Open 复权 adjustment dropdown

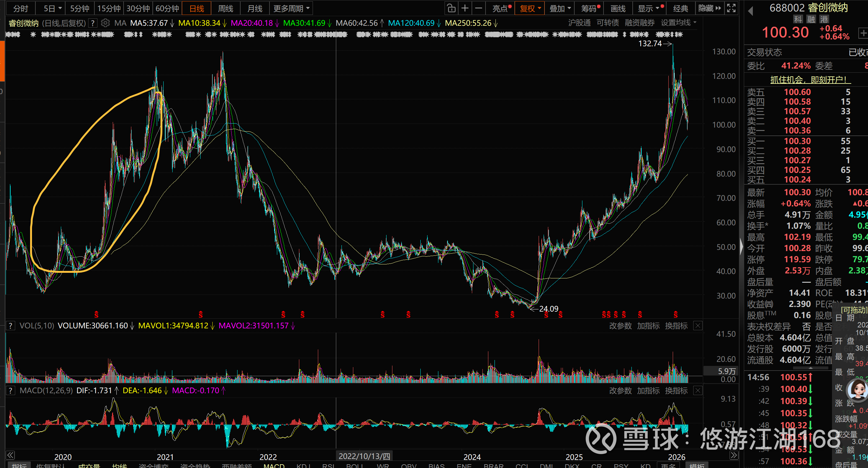pos(530,8)
